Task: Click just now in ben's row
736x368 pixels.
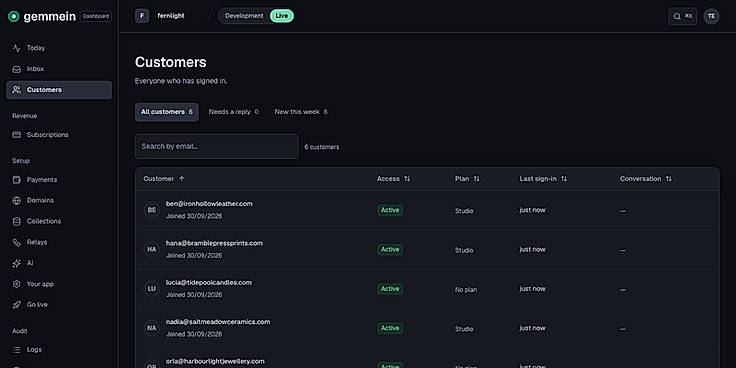Action: (x=532, y=210)
